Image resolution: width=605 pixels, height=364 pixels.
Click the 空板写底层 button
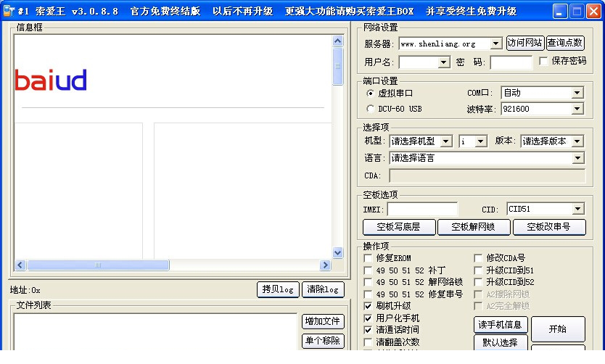399,227
